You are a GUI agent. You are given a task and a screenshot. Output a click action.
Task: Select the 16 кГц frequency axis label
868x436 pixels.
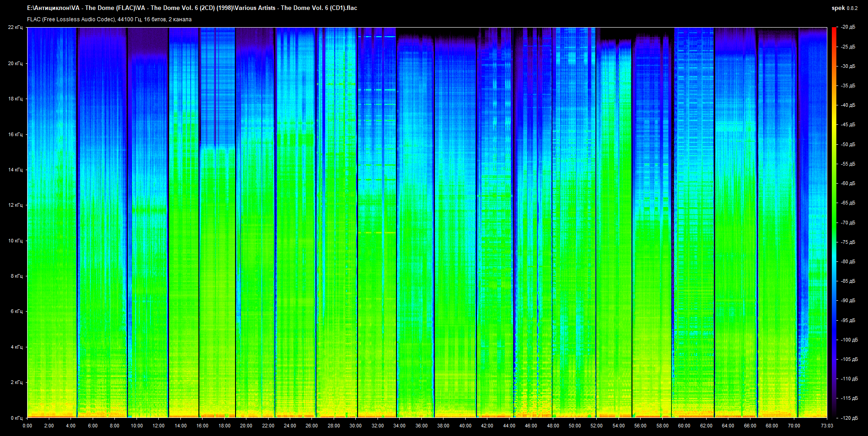pyautogui.click(x=15, y=134)
